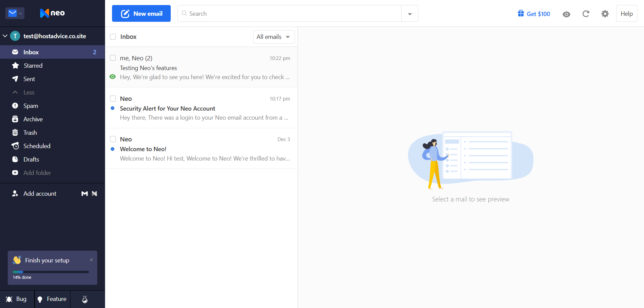Open the Testing Neo's features email
The width and height of the screenshot is (644, 308).
[202, 67]
